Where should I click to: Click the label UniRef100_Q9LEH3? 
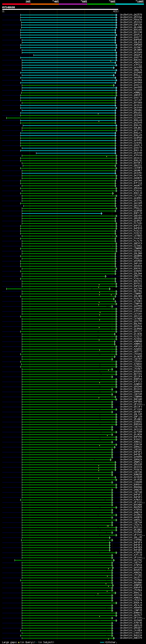(x=131, y=42)
